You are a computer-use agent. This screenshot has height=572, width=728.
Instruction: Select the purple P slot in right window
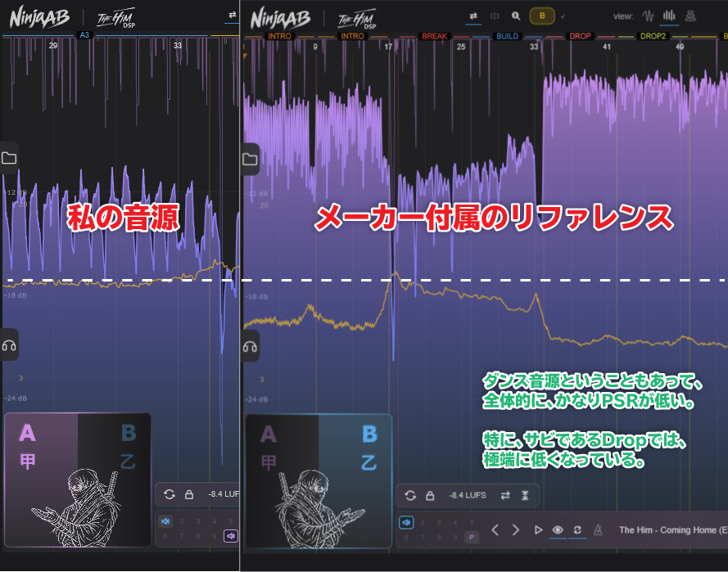(472, 537)
